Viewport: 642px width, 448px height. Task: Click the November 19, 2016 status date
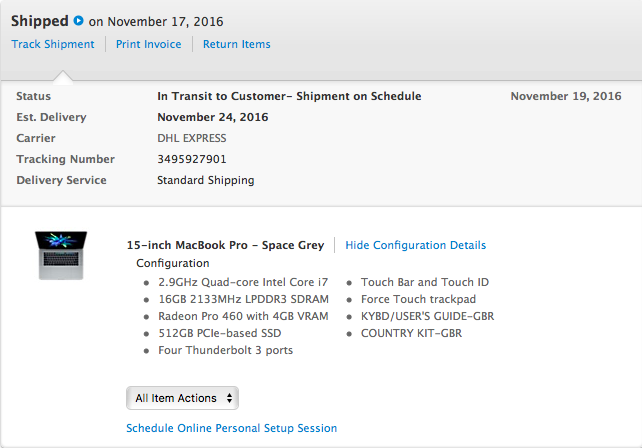pos(566,96)
